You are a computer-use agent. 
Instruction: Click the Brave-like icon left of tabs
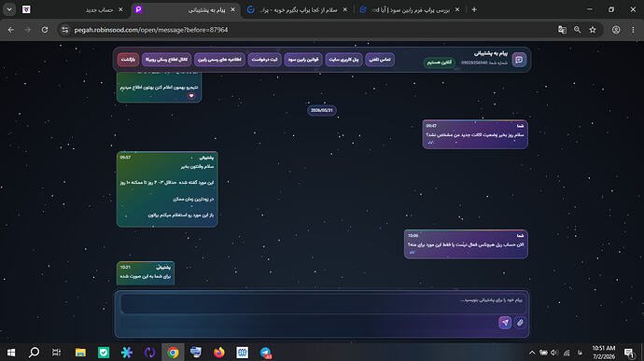click(26, 9)
